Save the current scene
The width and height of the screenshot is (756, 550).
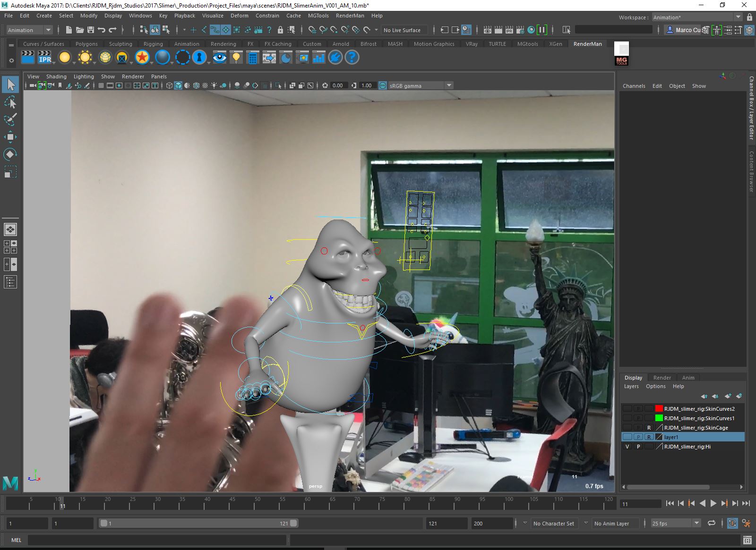point(91,30)
